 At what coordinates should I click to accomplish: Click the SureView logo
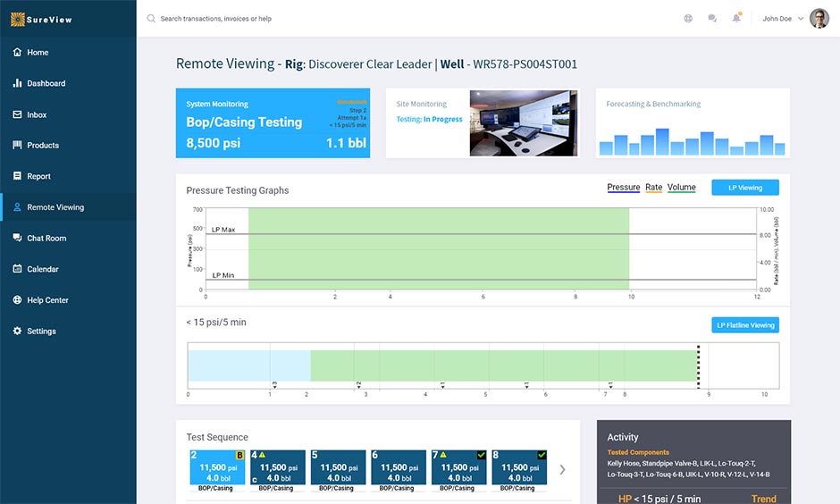tap(44, 18)
